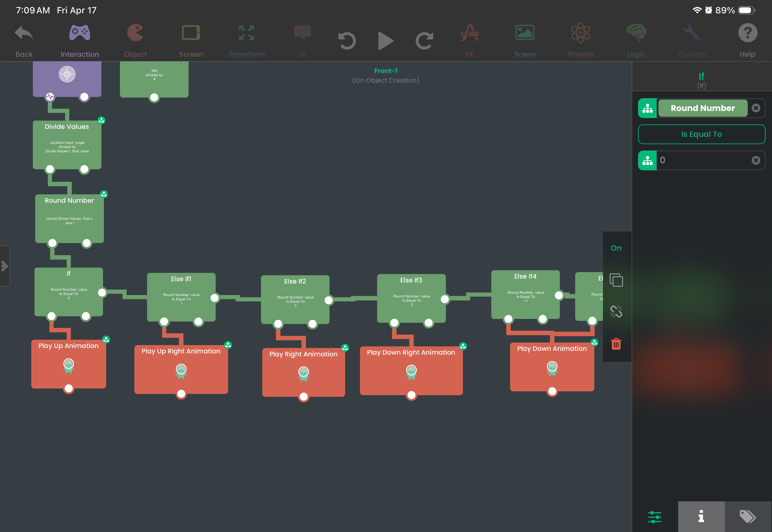
Task: Break connections with the unlink icon
Action: (x=616, y=312)
